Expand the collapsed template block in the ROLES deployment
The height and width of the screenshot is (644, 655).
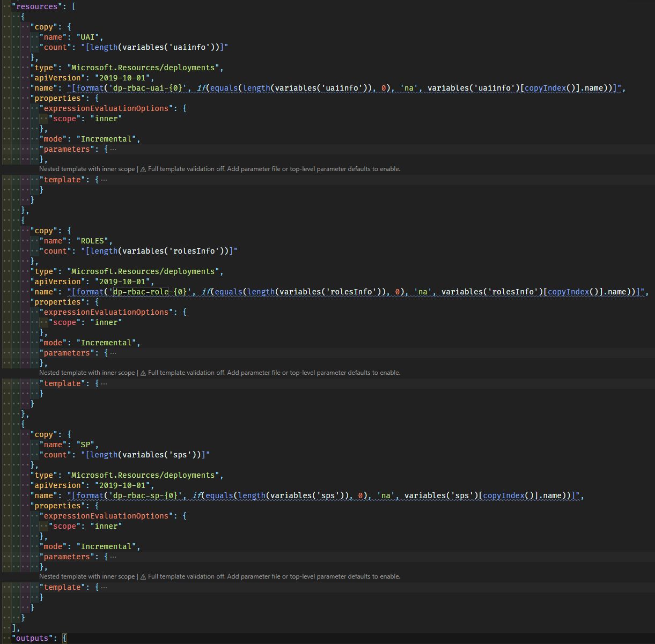pyautogui.click(x=104, y=383)
